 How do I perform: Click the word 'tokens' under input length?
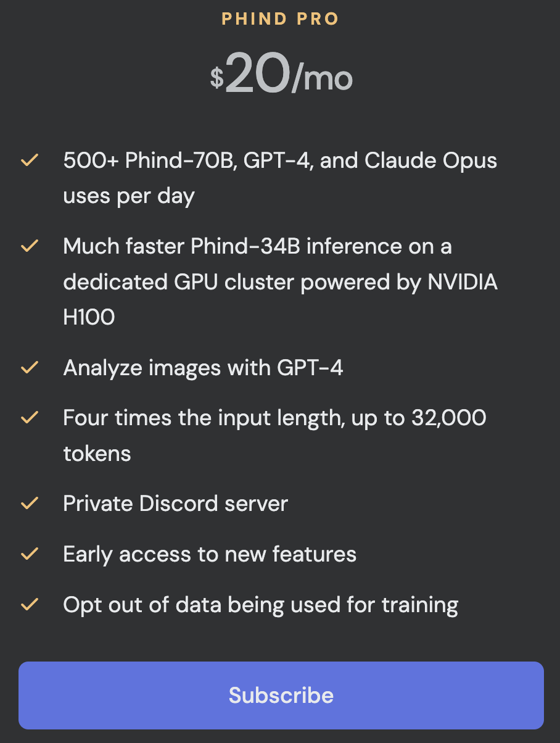[97, 453]
